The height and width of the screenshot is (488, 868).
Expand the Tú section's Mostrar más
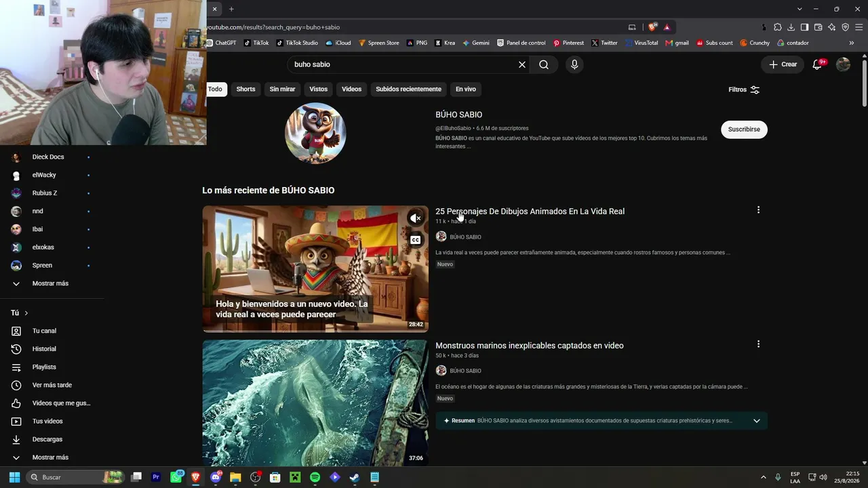tap(52, 457)
